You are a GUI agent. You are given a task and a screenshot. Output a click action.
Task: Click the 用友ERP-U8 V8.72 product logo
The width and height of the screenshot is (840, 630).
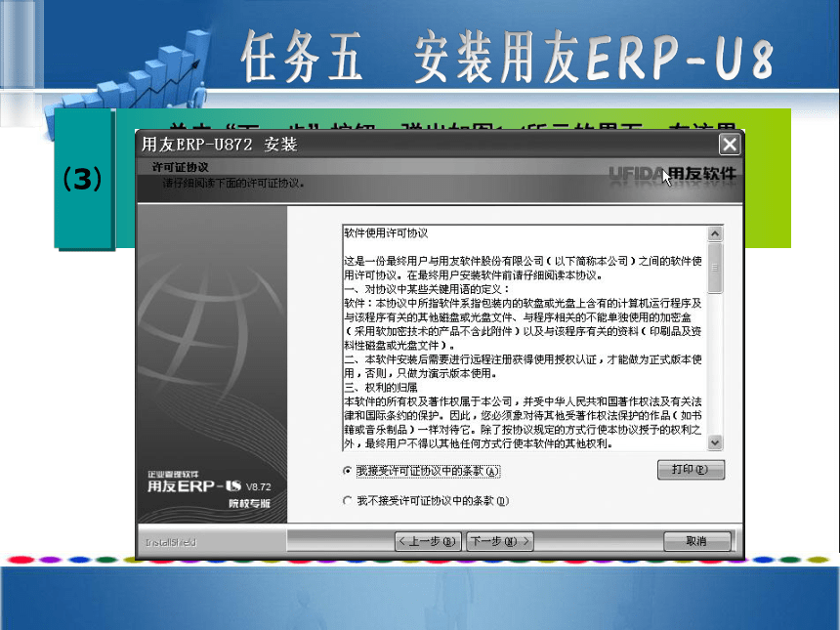[209, 485]
